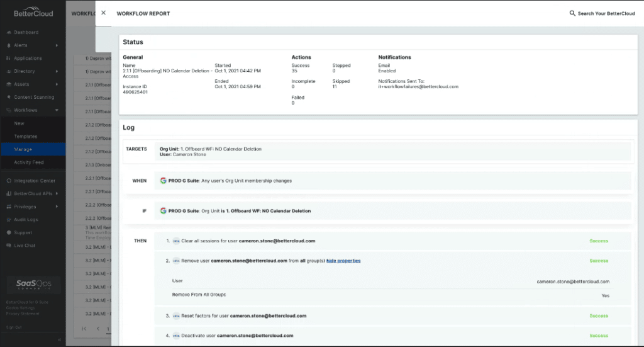Click the Directory people icon
This screenshot has height=347, width=644.
click(9, 71)
